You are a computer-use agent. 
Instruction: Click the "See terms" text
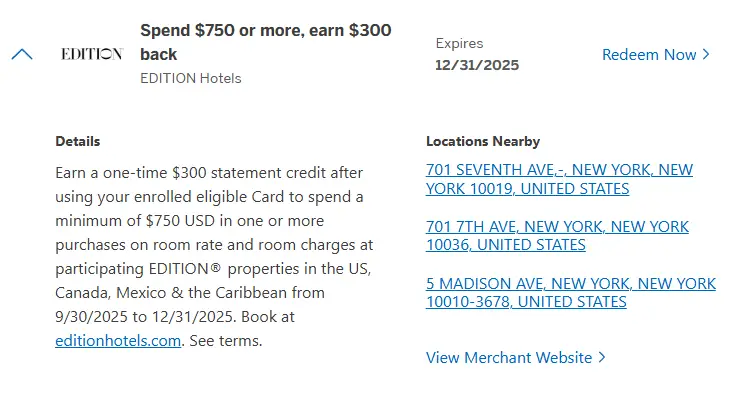tap(227, 341)
